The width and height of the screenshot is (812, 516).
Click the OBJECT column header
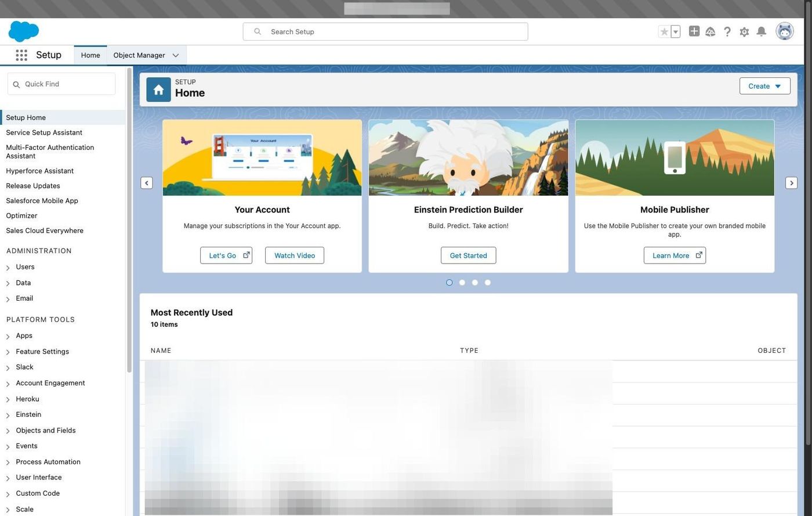tap(772, 351)
